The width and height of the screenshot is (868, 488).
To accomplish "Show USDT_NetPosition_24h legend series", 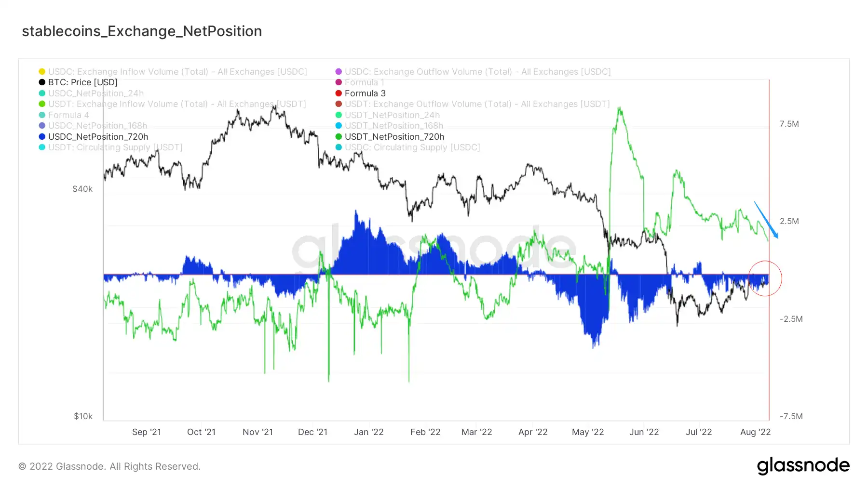I will coord(388,115).
